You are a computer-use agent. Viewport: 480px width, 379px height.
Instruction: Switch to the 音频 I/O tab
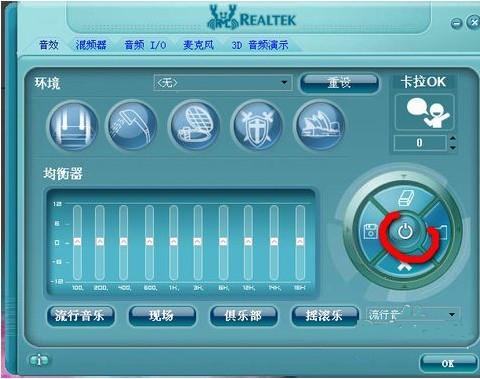[145, 45]
